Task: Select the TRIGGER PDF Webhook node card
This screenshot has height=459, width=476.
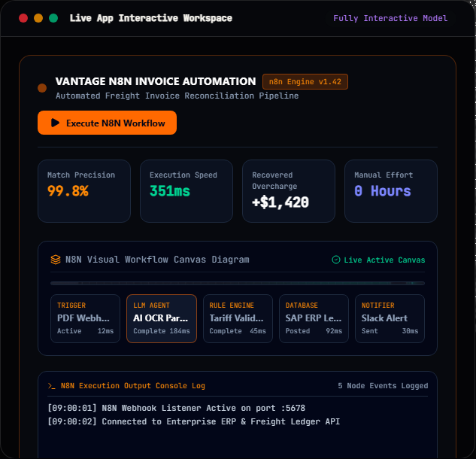Action: tap(85, 318)
